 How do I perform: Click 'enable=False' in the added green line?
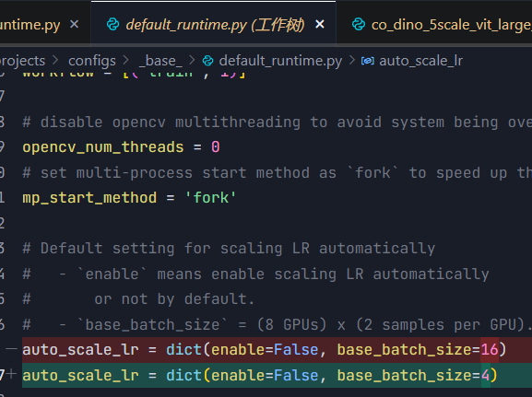[x=265, y=375]
